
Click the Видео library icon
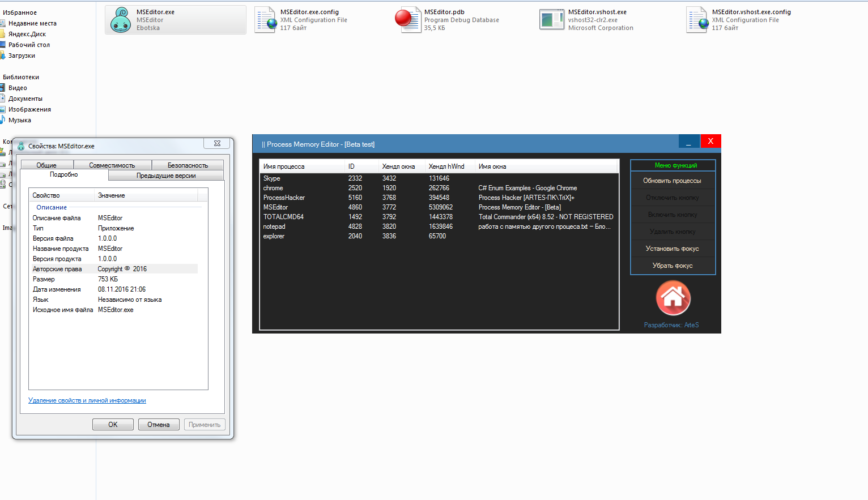[x=2, y=88]
